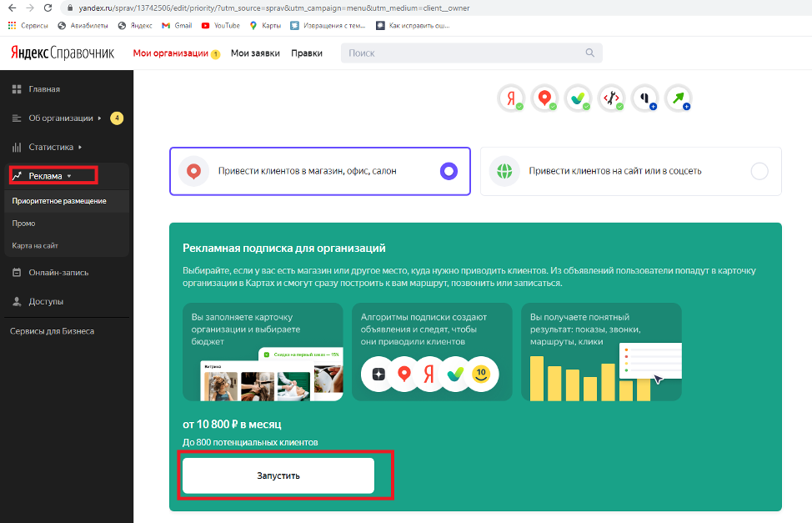Select radio for Привести клиентов на сайт
The width and height of the screenshot is (812, 523).
click(x=759, y=171)
